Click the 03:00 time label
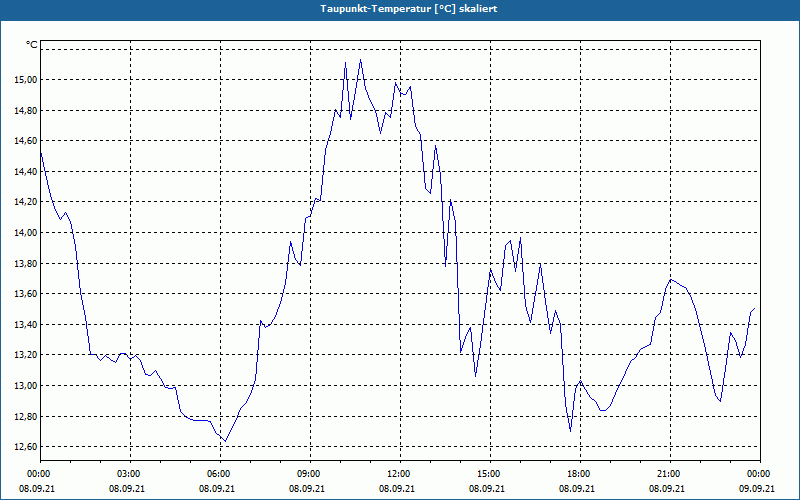 pyautogui.click(x=130, y=474)
